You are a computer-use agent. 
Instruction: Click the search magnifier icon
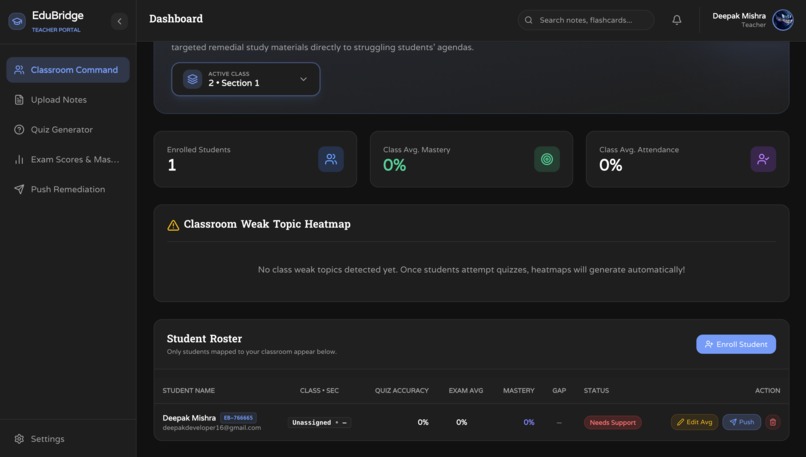pyautogui.click(x=528, y=20)
